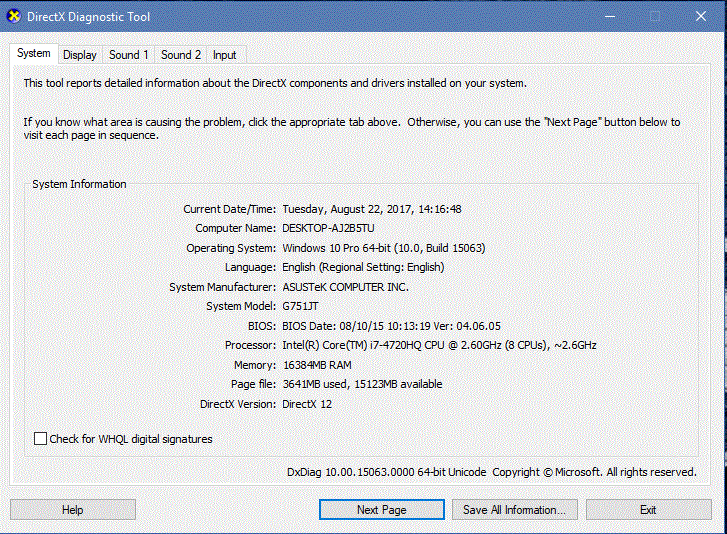Click the Processor value text
The width and height of the screenshot is (727, 534).
(x=439, y=345)
